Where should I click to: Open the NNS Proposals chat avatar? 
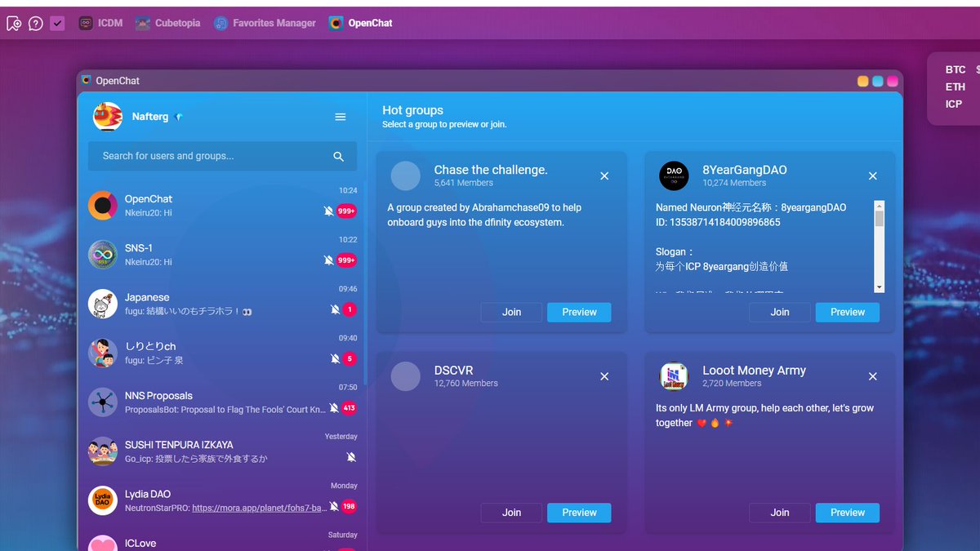(x=103, y=402)
